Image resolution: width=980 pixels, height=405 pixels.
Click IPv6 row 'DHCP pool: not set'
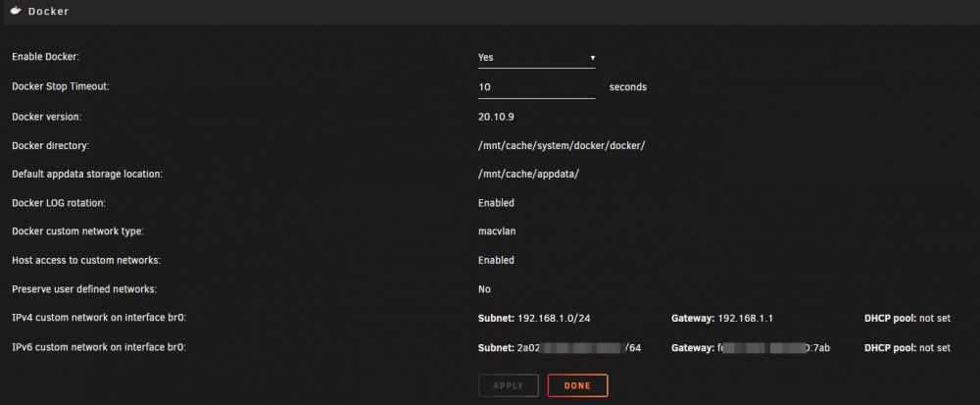click(x=907, y=347)
